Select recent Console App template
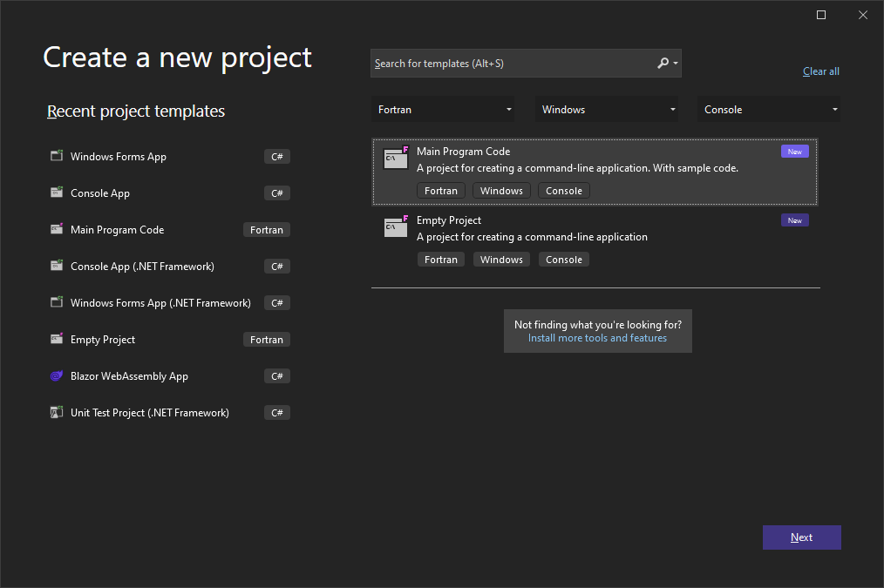This screenshot has height=588, width=884. tap(170, 193)
